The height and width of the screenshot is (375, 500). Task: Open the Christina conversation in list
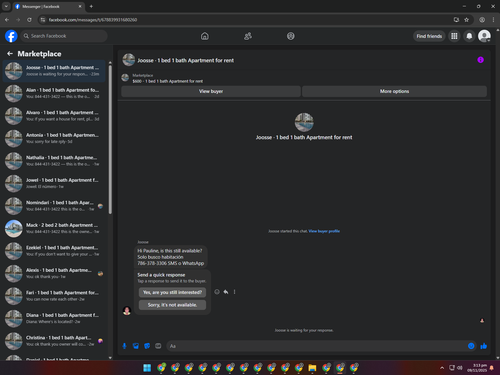[x=54, y=341]
